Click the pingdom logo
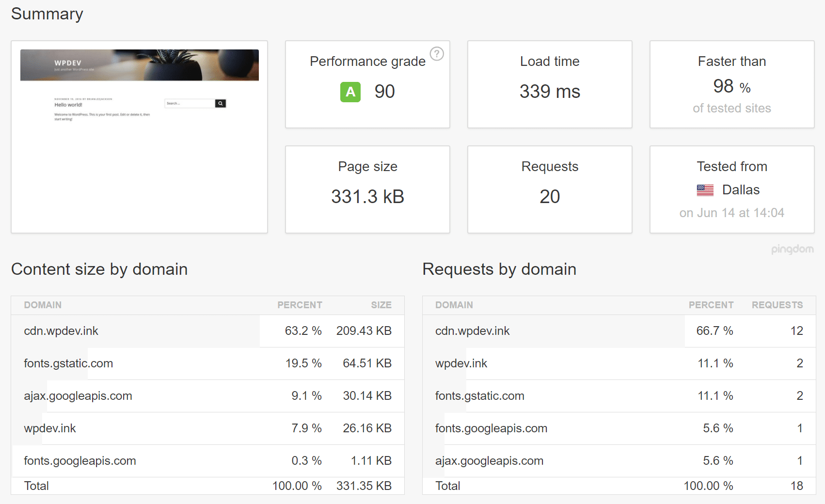 click(x=792, y=250)
